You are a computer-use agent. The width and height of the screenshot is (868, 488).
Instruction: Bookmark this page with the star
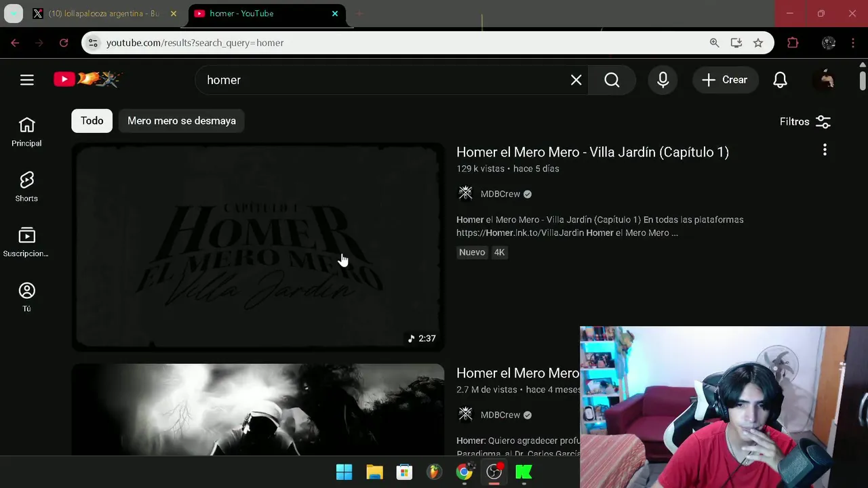[758, 43]
